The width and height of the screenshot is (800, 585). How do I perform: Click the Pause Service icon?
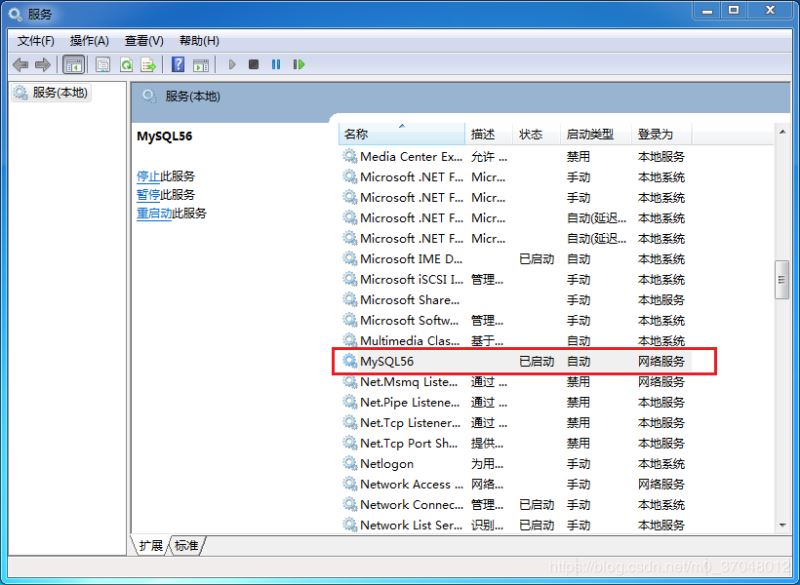coord(276,65)
